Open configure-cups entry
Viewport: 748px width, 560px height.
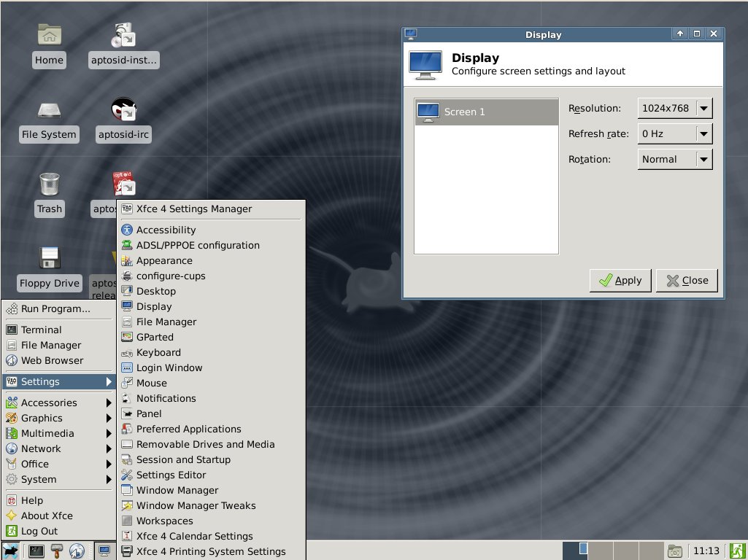coord(211,276)
